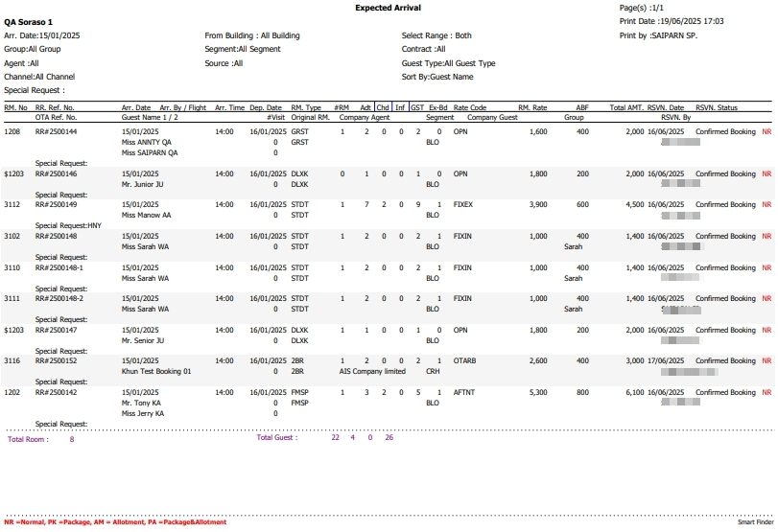Select the RM. Rate column header
The width and height of the screenshot is (778, 532).
(x=532, y=108)
